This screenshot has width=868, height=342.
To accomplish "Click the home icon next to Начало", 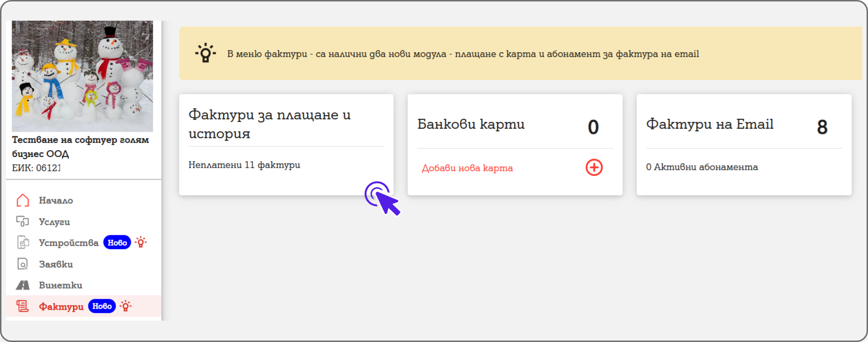I will coord(22,200).
